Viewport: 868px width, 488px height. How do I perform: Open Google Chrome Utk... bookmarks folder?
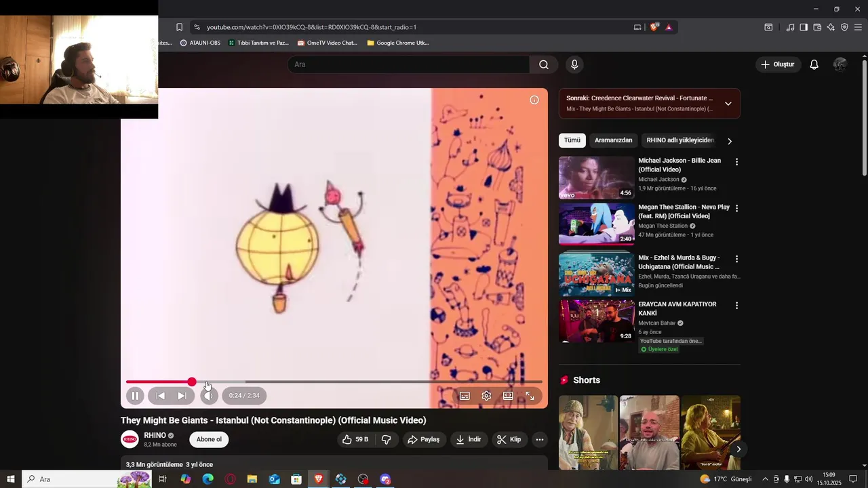pyautogui.click(x=397, y=43)
